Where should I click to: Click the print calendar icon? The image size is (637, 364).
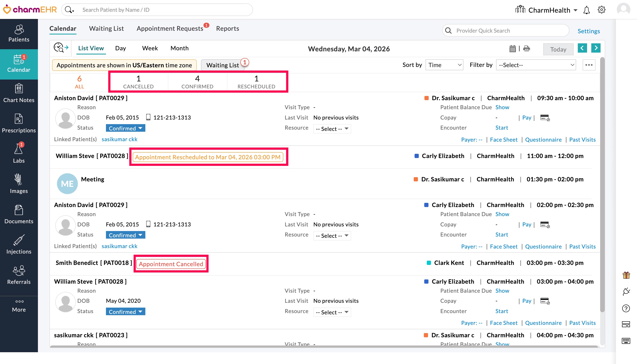(x=526, y=49)
